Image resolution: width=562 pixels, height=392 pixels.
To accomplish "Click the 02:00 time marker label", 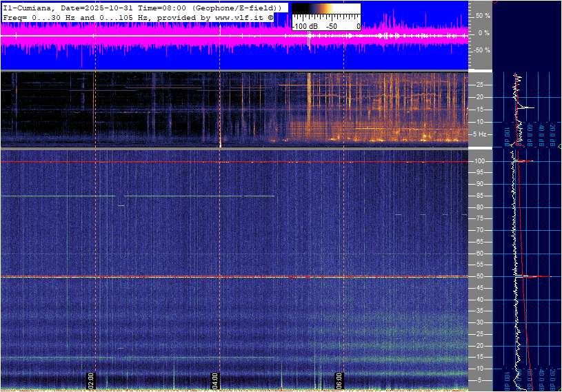I will 90,380.
